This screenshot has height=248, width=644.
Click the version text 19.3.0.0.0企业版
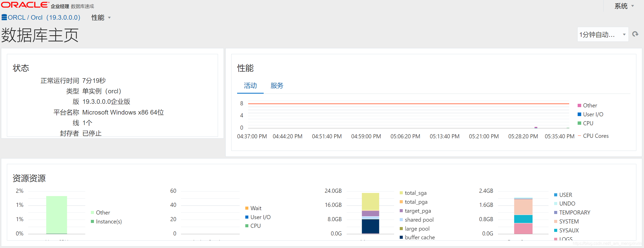[x=106, y=102]
